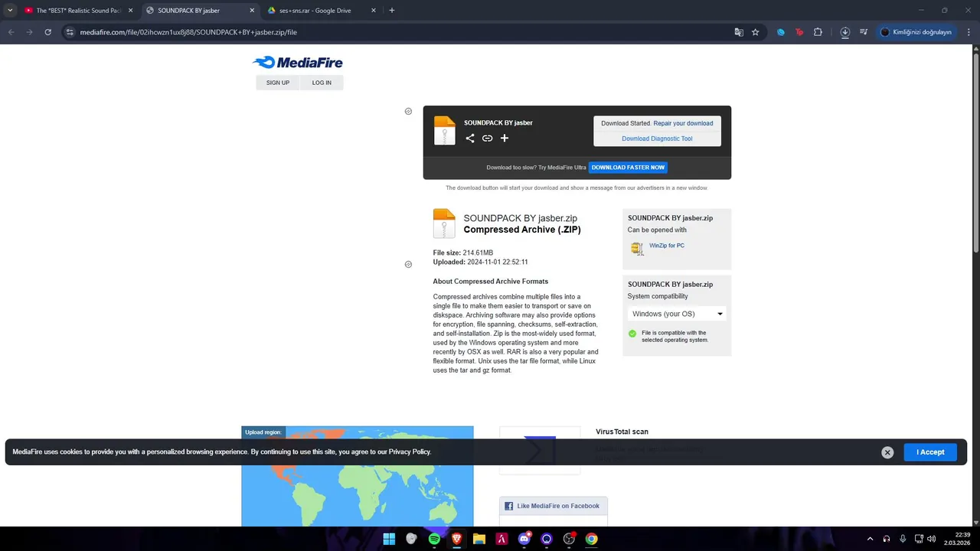Open Brave browser from the taskbar
Image resolution: width=980 pixels, height=551 pixels.
pyautogui.click(x=456, y=539)
